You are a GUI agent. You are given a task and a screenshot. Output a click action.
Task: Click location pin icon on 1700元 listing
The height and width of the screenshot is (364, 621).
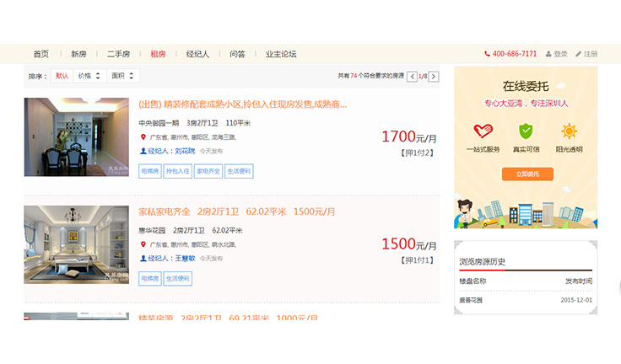pyautogui.click(x=143, y=137)
